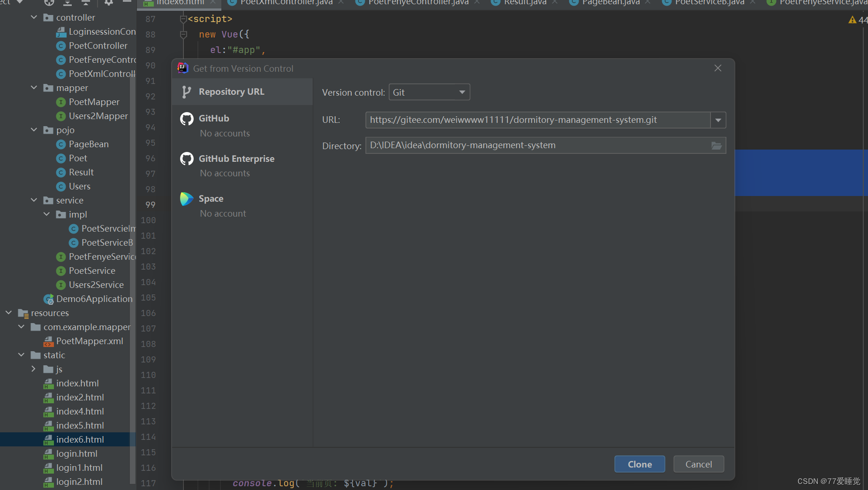
Task: Open PoetXmlController class in project tree
Action: tap(96, 74)
